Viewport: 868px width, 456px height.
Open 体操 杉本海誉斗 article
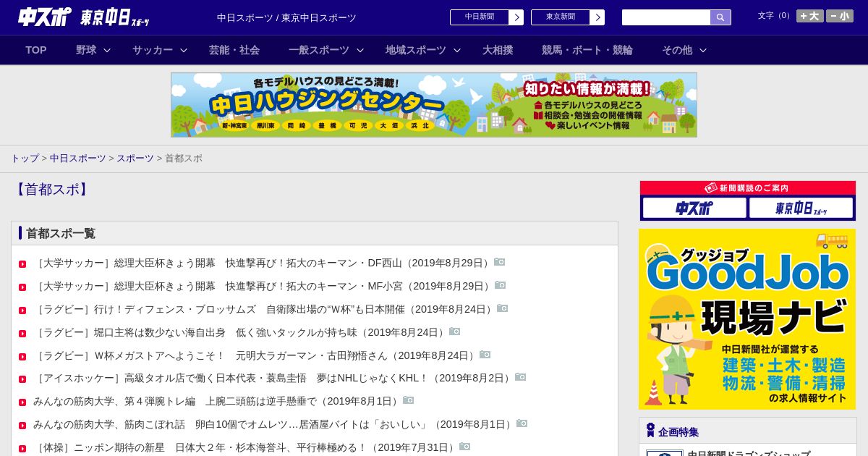[x=245, y=448]
